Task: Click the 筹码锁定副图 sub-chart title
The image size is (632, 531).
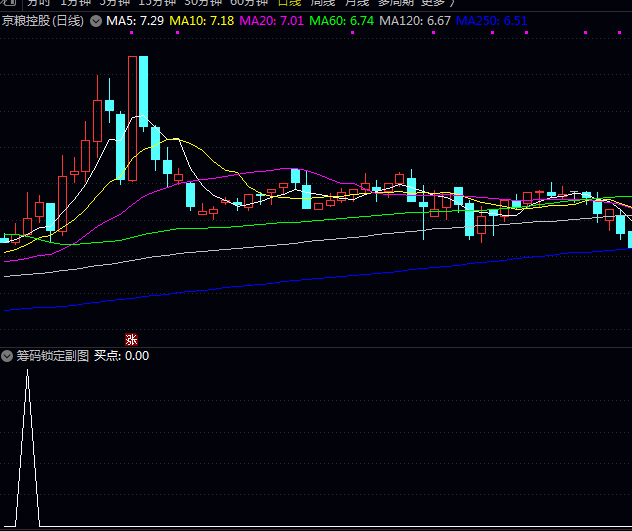Action: (52, 355)
